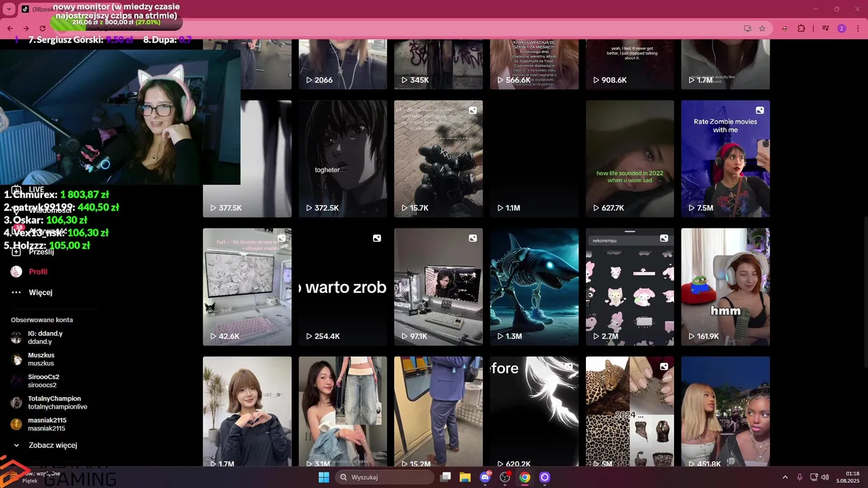This screenshot has height=488, width=868.
Task: Open the tab search chevron button
Action: coord(9,9)
